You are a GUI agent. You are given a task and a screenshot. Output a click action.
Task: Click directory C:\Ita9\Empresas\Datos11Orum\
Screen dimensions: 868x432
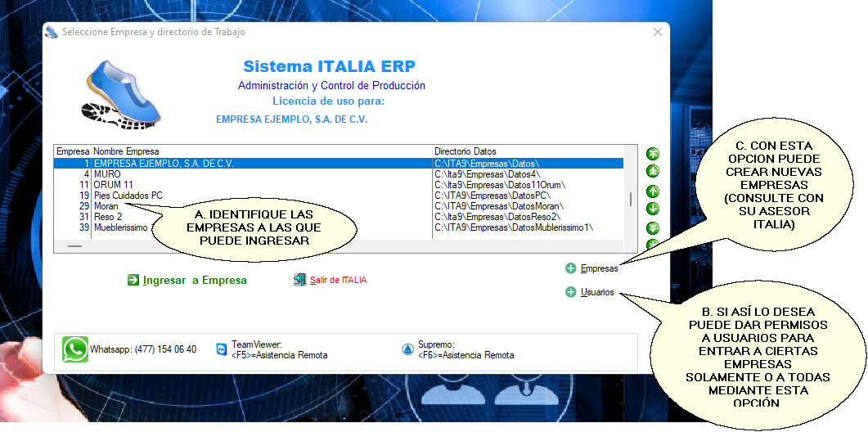click(500, 184)
